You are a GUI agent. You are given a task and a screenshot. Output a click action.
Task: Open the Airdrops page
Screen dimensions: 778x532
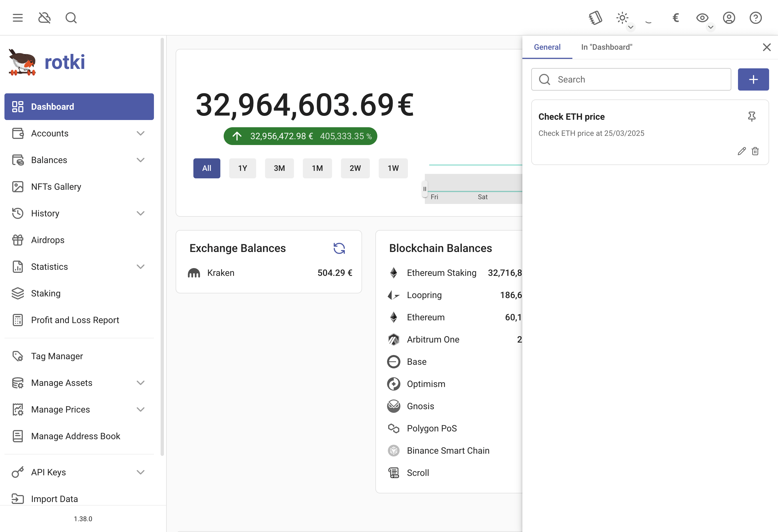[79, 240]
